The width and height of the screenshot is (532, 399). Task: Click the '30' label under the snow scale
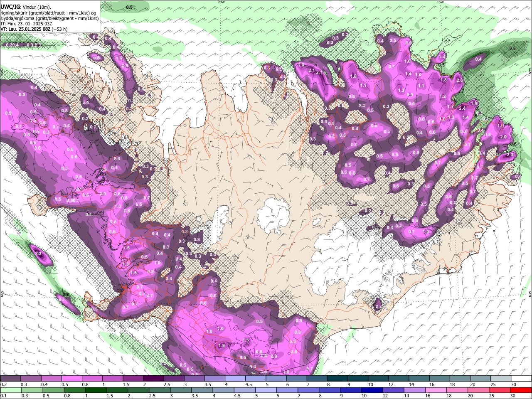click(514, 384)
